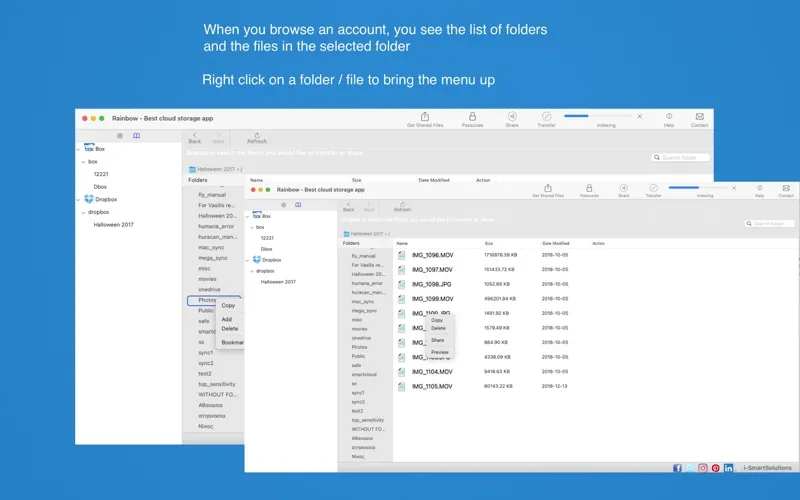
Task: Choose Copy in folder context menu
Action: coord(228,305)
